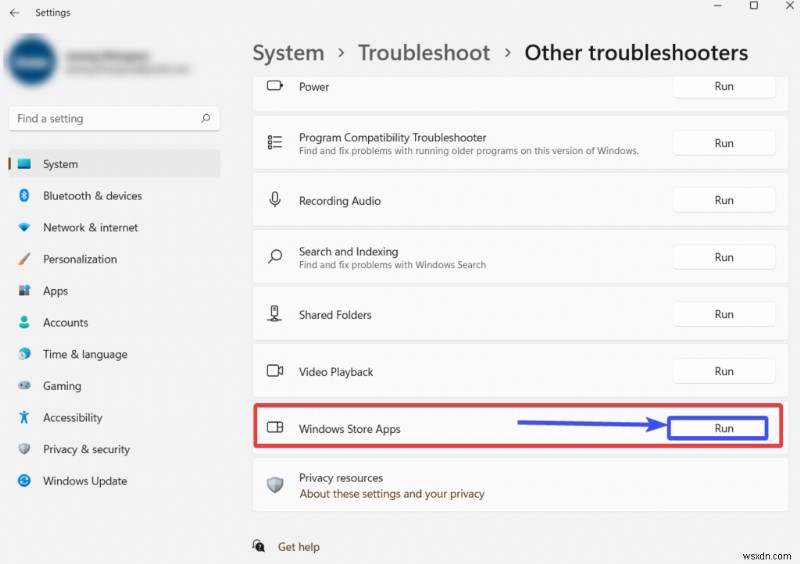Open the System category in sidebar
This screenshot has height=564, width=800.
[115, 164]
